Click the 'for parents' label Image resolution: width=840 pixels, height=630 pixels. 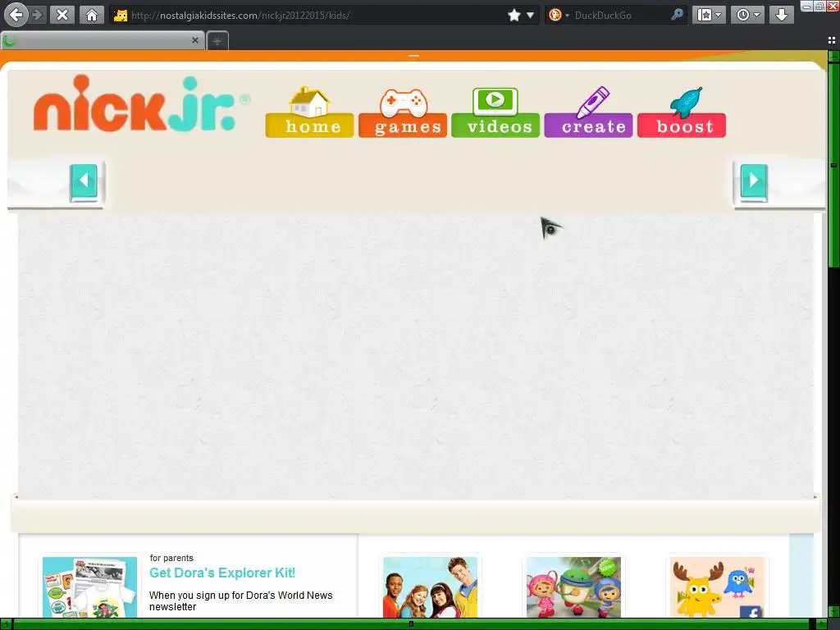tap(171, 558)
